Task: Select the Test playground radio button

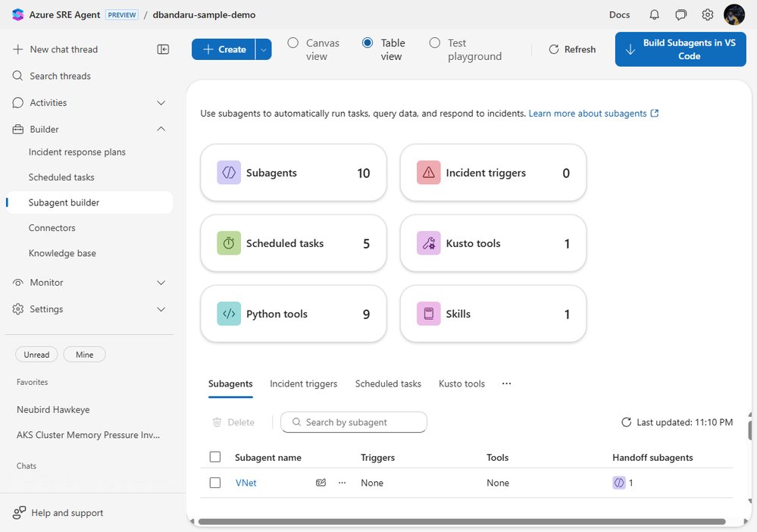Action: point(435,42)
